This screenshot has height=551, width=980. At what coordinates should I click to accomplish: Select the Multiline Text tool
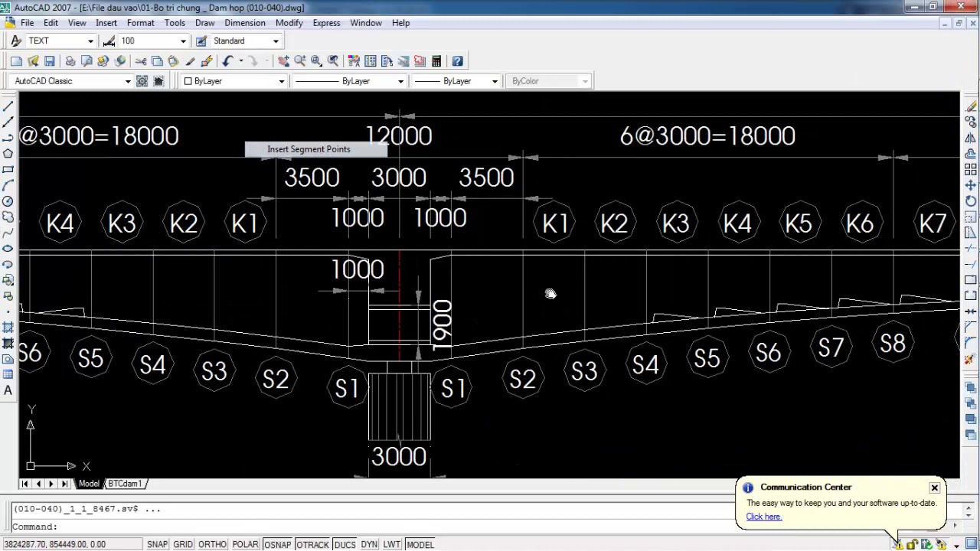(x=8, y=390)
